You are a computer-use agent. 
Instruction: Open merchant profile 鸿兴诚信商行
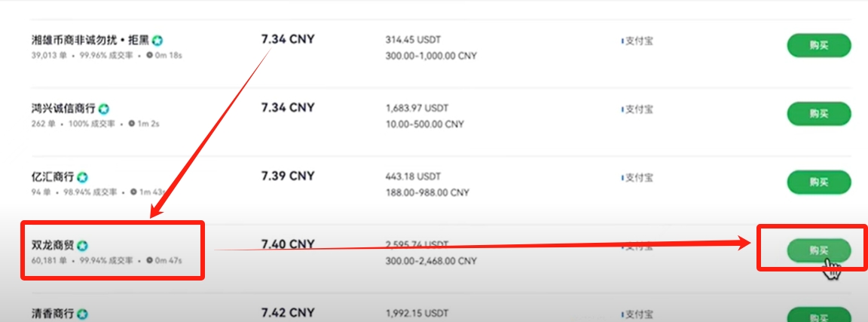[63, 109]
